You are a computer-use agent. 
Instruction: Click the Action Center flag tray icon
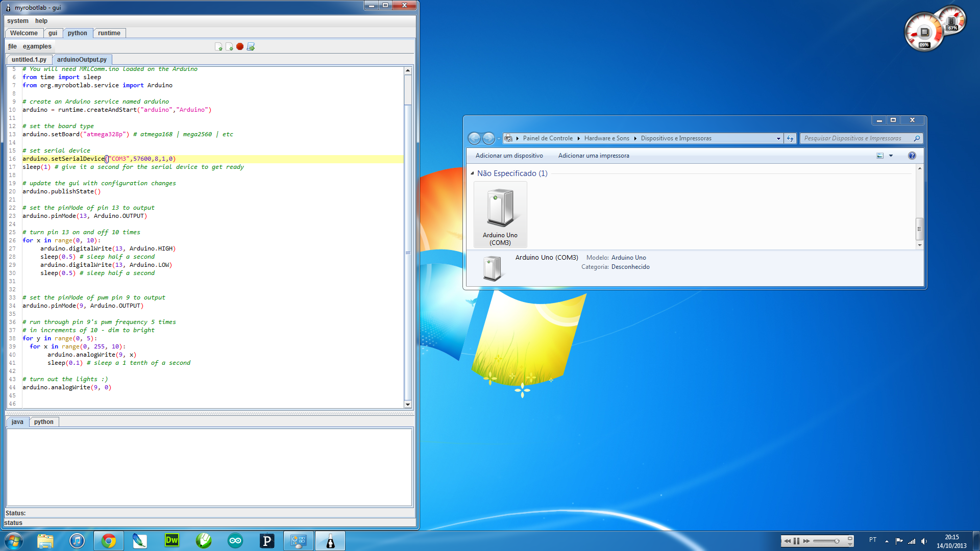[x=899, y=541]
